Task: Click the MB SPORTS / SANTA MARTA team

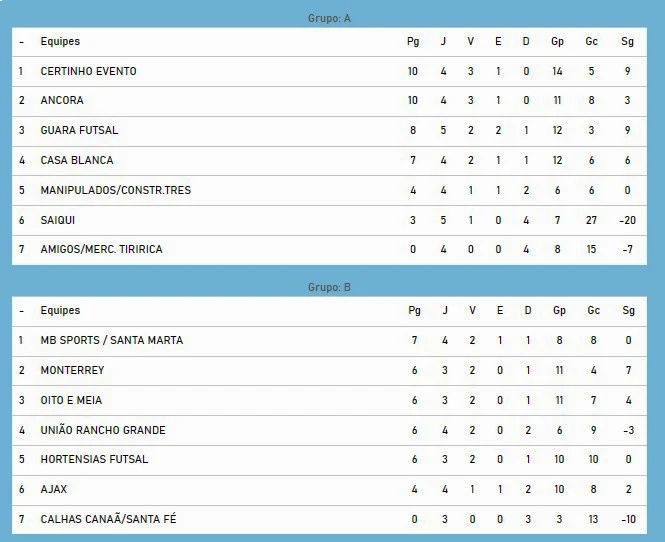Action: pos(112,340)
